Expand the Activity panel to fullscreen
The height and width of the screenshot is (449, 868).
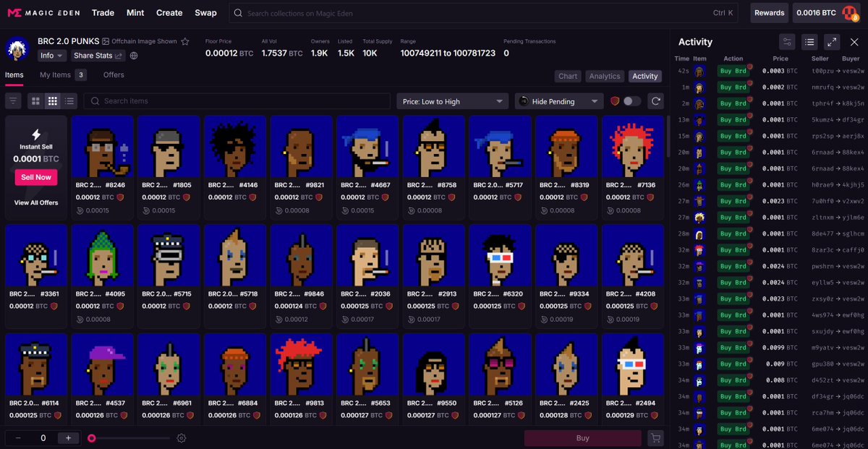[833, 42]
